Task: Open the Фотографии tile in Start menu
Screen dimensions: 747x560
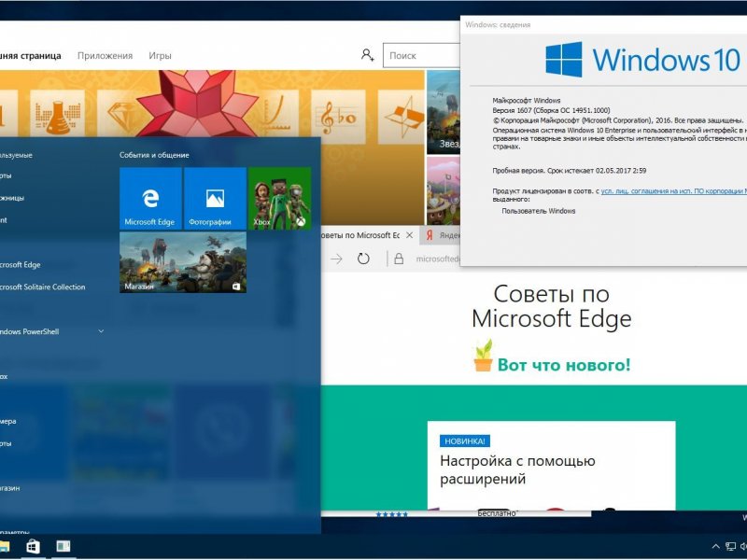Action: coord(215,198)
